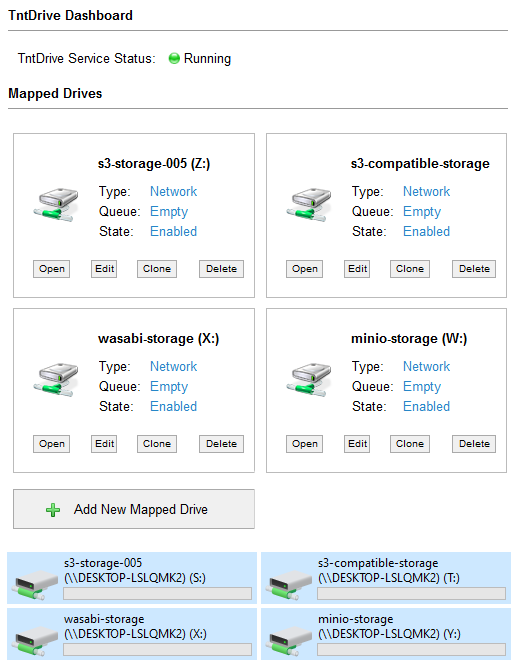The height and width of the screenshot is (668, 519).
Task: Click (\\DESKTOP-LSLQMK2) (S:) drive path text
Action: [135, 578]
